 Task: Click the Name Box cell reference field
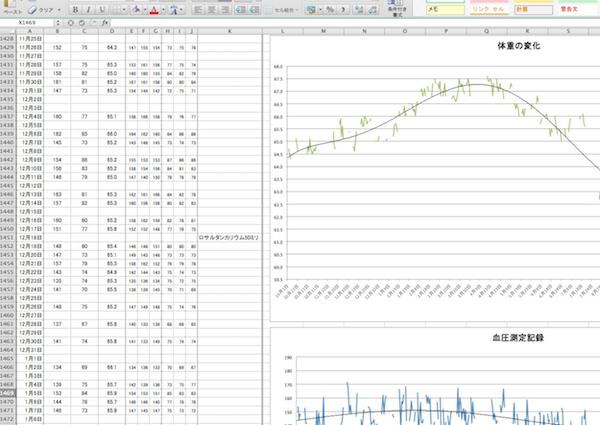[27, 23]
